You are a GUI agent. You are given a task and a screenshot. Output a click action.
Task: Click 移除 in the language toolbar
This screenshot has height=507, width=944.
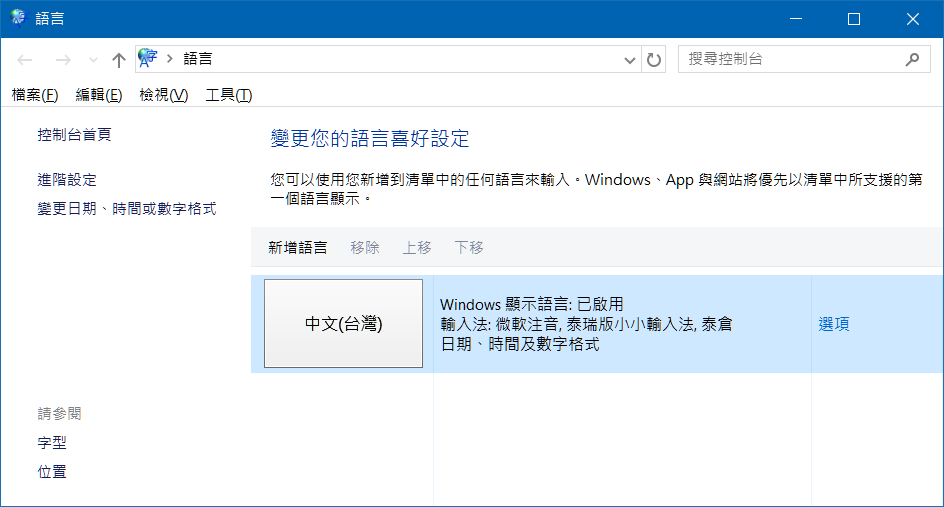[x=365, y=247]
